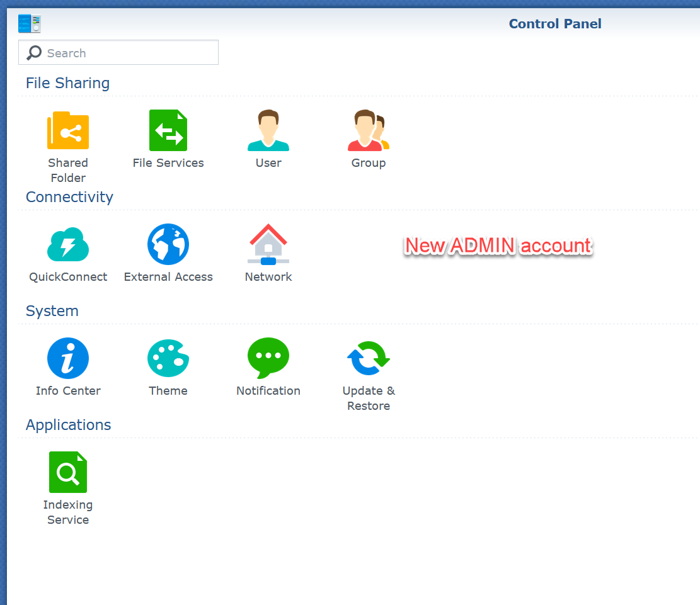Viewport: 700px width, 605px height.
Task: Open the Theme palette icon
Action: 168,359
